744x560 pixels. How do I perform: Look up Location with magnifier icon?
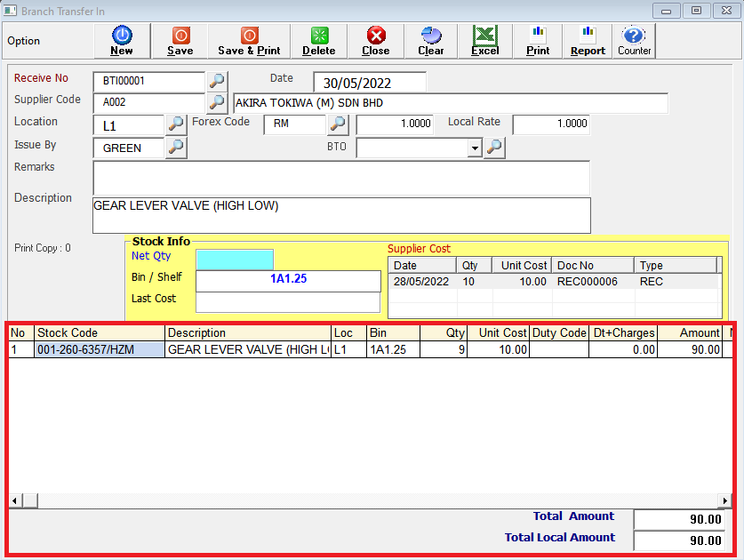tap(176, 124)
